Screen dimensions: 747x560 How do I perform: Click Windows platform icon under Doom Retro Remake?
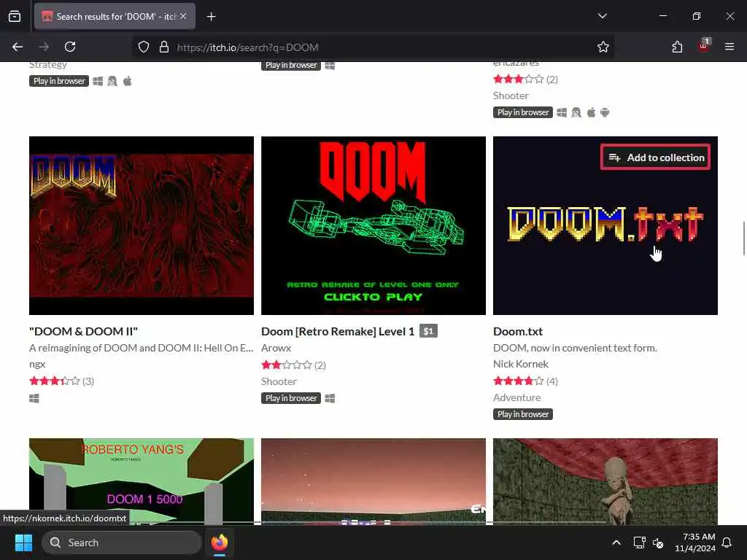pyautogui.click(x=330, y=398)
